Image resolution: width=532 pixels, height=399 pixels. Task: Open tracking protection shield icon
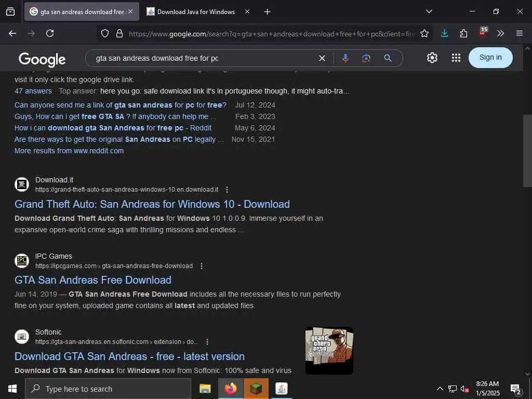pyautogui.click(x=105, y=33)
